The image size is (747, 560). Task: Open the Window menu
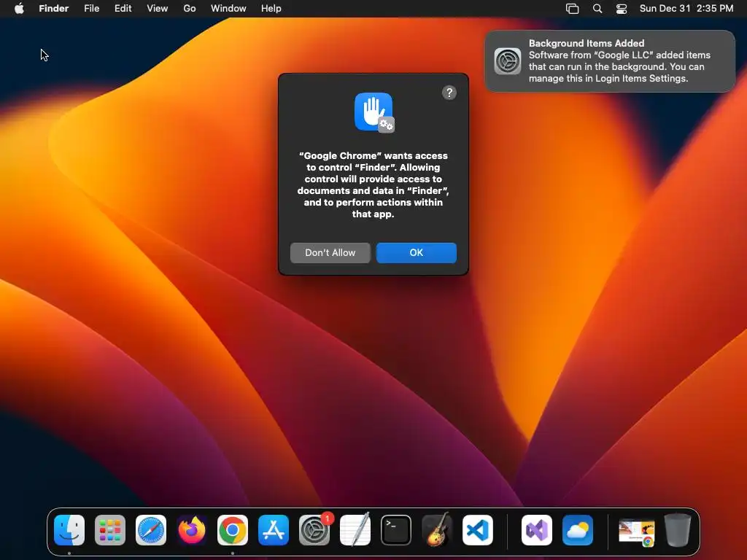(x=228, y=9)
